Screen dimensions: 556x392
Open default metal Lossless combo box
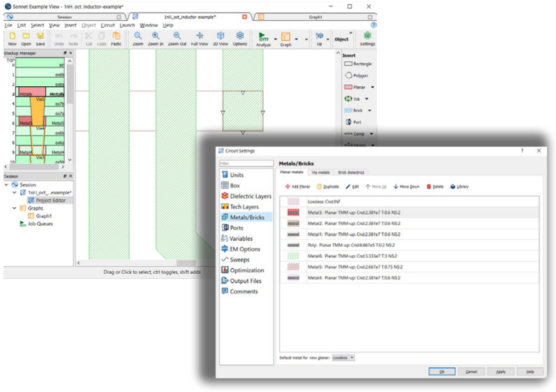coord(343,357)
